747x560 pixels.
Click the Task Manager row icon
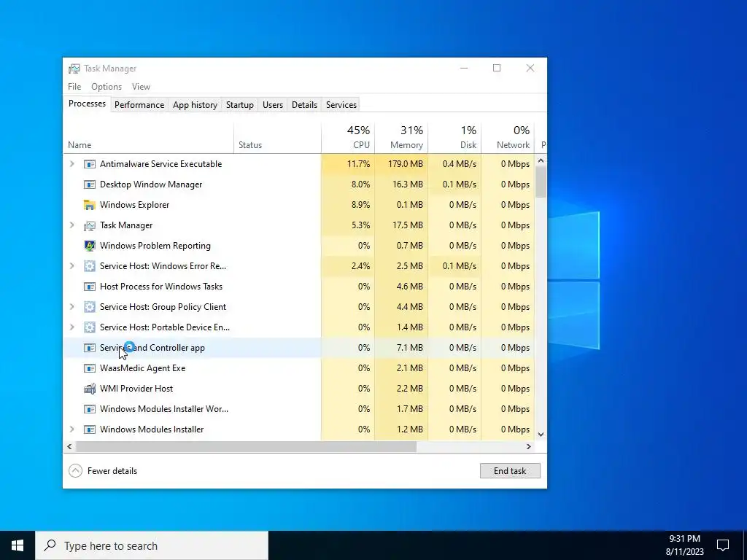click(89, 225)
